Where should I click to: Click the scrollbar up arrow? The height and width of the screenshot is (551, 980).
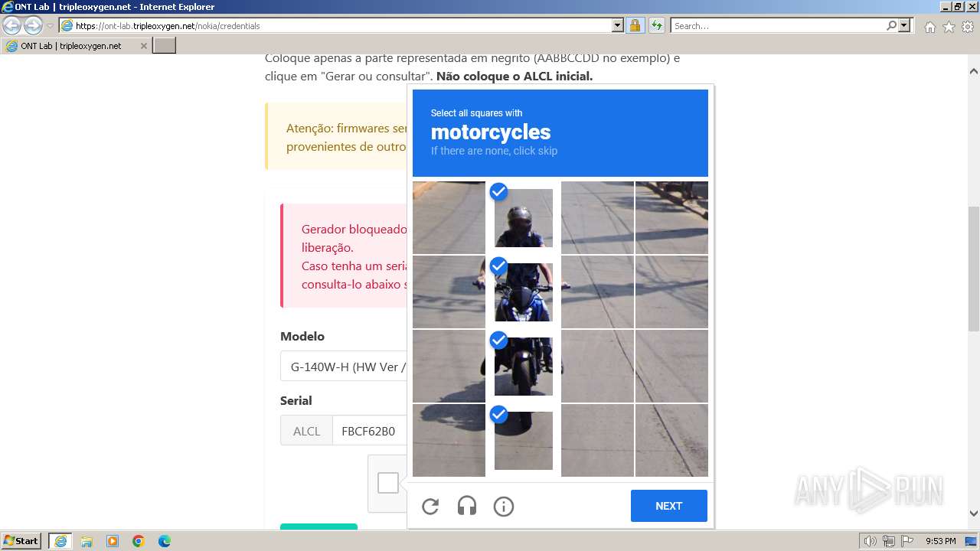click(x=974, y=71)
